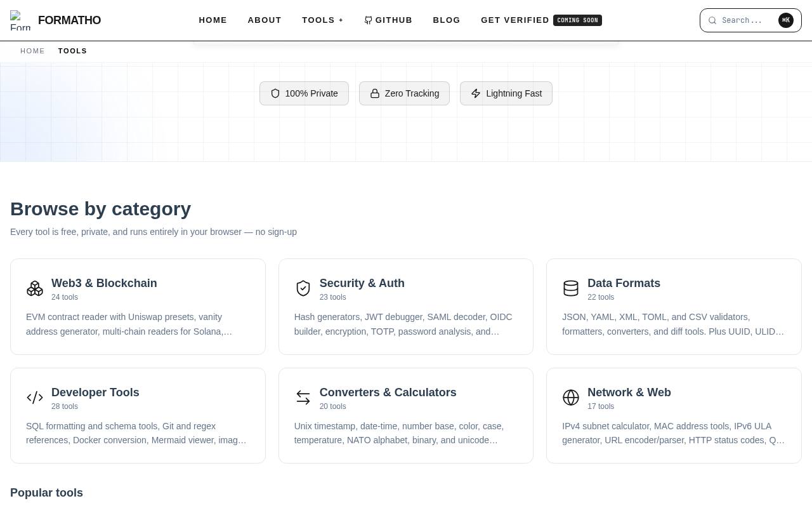Click the Data Formats database icon
This screenshot has height=508, width=812.
(571, 288)
